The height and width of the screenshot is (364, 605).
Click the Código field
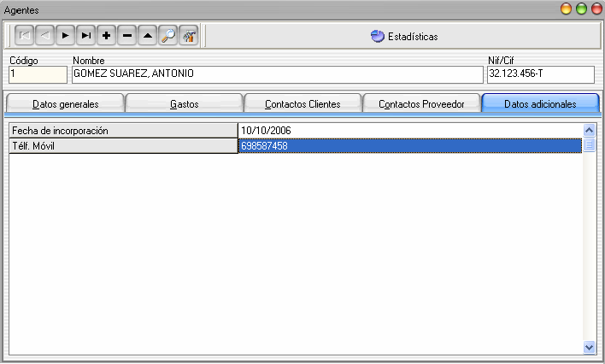pyautogui.click(x=37, y=74)
